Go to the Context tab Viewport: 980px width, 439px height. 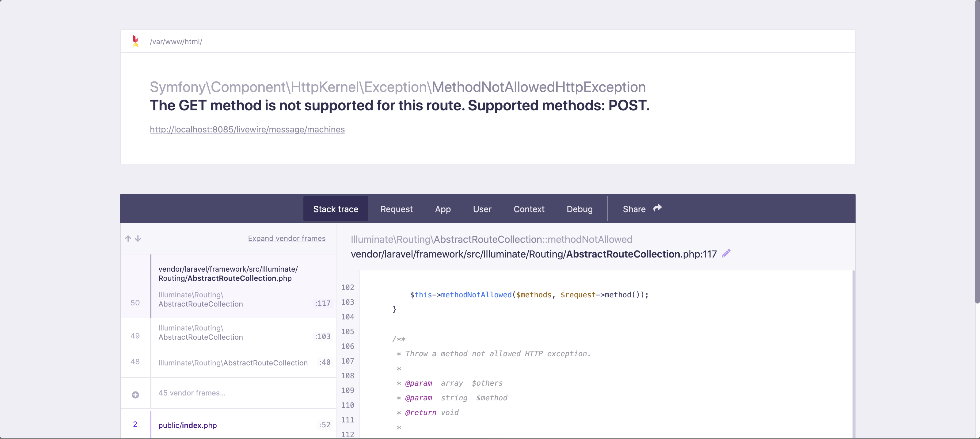[x=528, y=209]
